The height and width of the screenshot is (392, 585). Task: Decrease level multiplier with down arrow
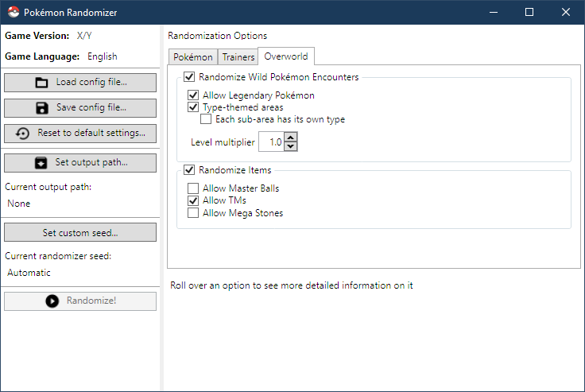pos(291,147)
